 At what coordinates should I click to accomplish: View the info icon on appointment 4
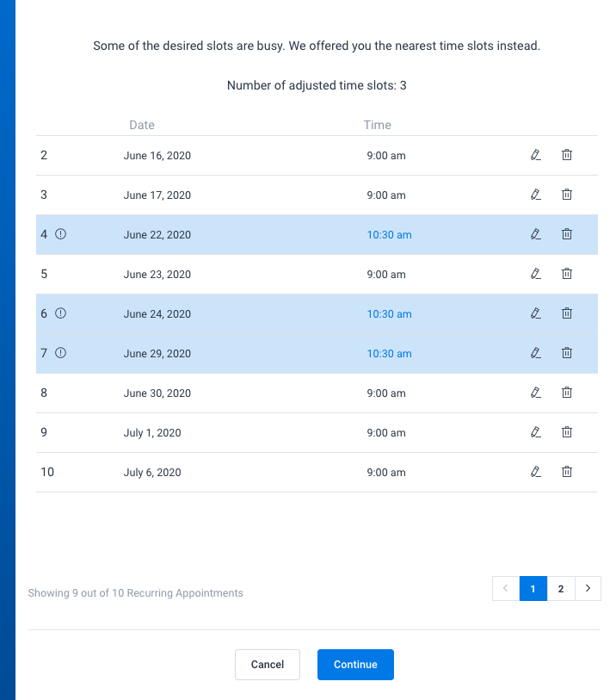59,234
